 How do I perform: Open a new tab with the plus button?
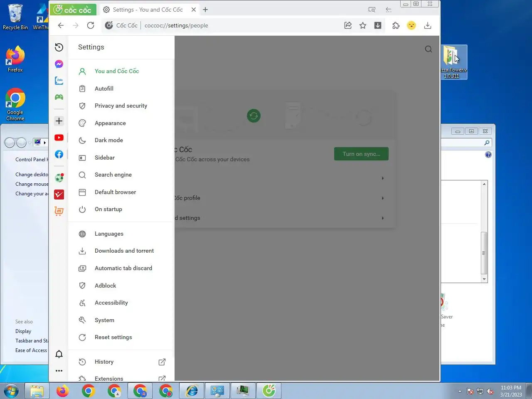pos(205,10)
